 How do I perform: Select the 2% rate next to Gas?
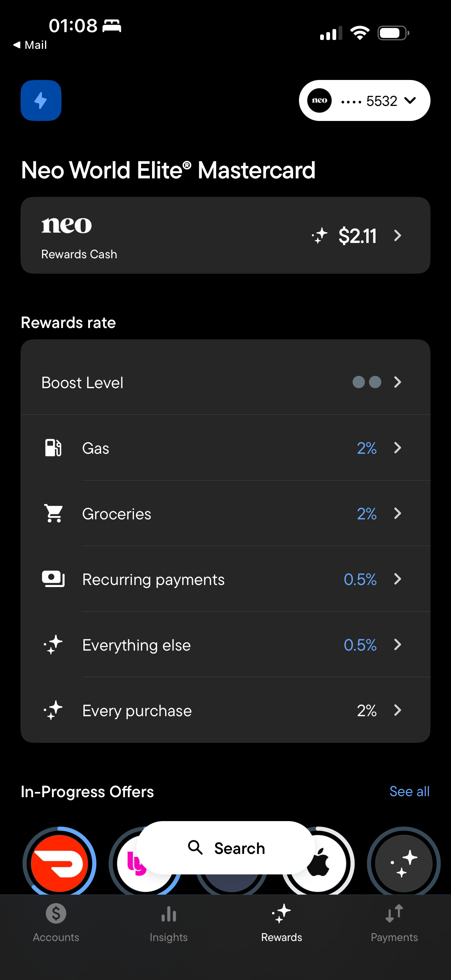click(367, 448)
